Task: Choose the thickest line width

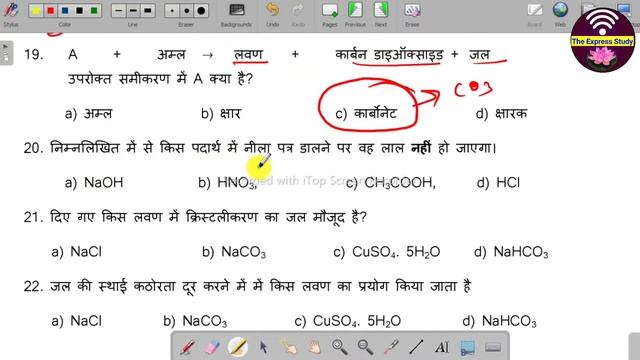Action: pyautogui.click(x=148, y=11)
